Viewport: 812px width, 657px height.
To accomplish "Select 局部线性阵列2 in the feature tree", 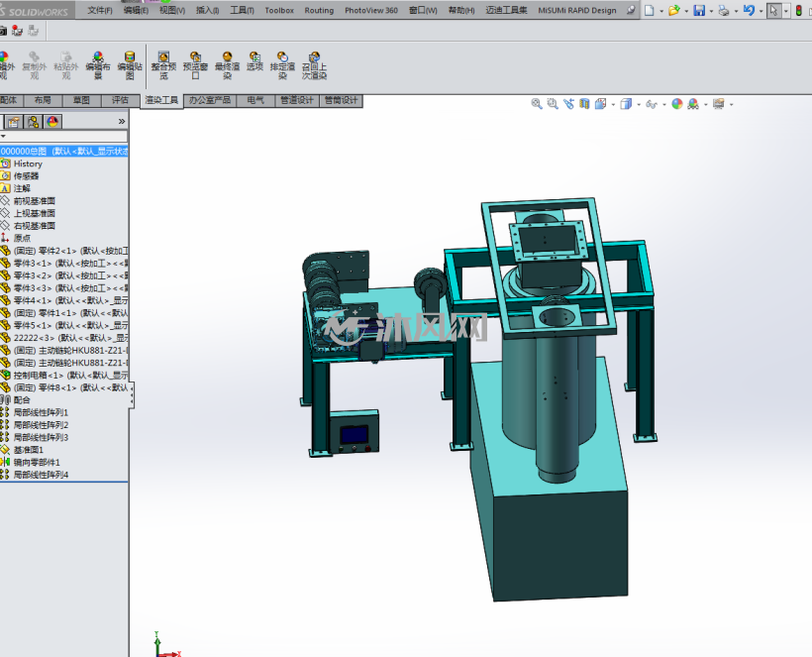I will tap(41, 425).
